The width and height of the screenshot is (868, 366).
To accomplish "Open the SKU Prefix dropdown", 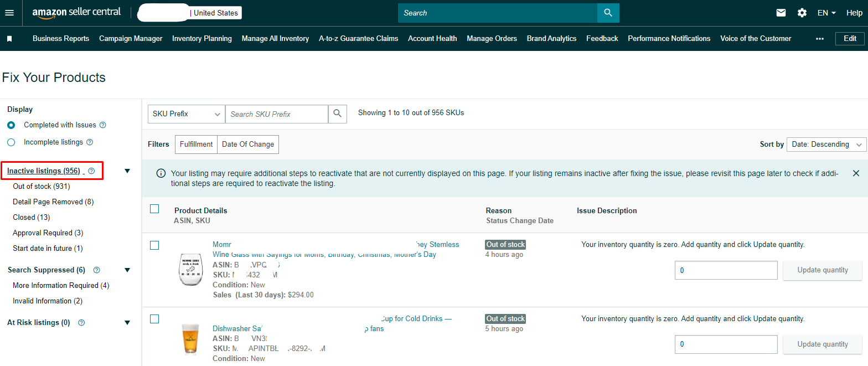I will point(187,114).
